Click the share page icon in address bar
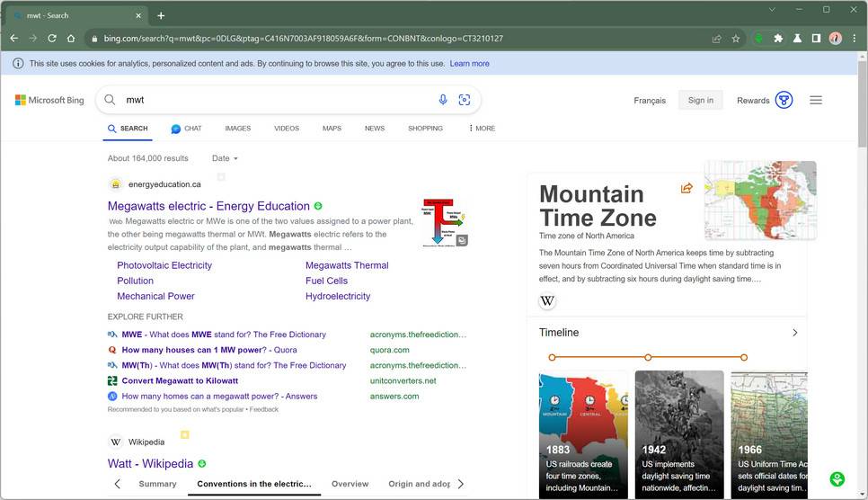Viewport: 868px width, 500px height. pyautogui.click(x=717, y=39)
